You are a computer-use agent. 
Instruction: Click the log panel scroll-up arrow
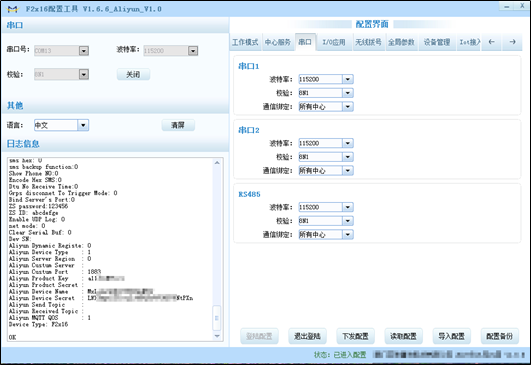tap(217, 163)
